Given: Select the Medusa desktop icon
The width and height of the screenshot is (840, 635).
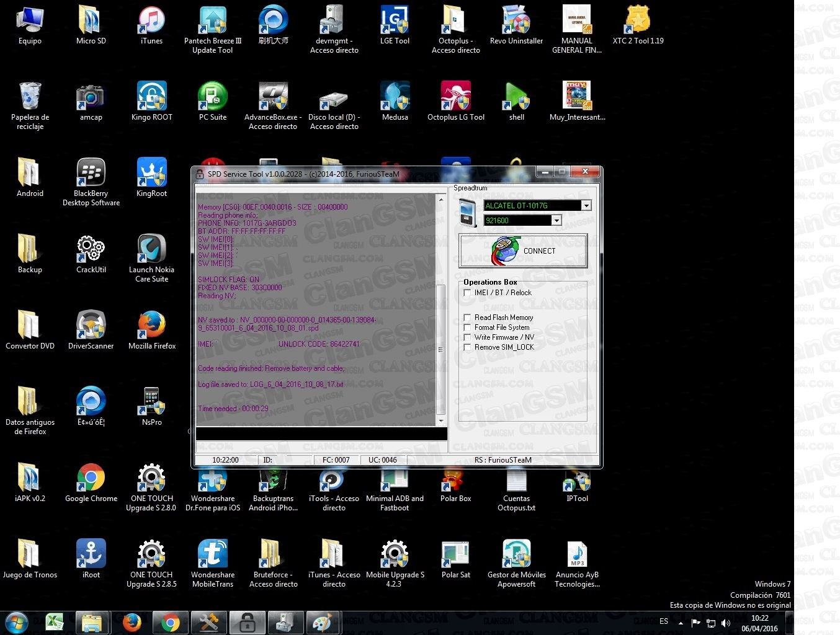Looking at the screenshot, I should [395, 102].
